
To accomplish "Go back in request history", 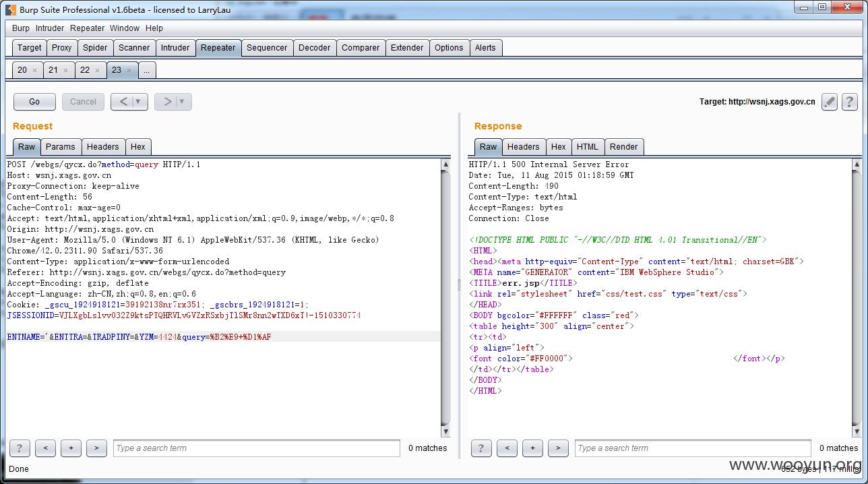I will click(123, 102).
